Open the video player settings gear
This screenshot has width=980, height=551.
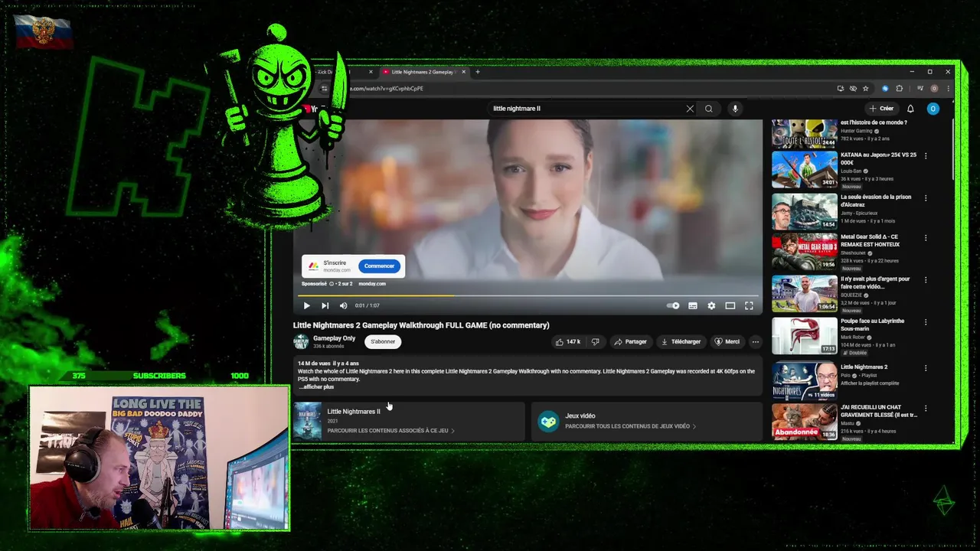(x=711, y=305)
